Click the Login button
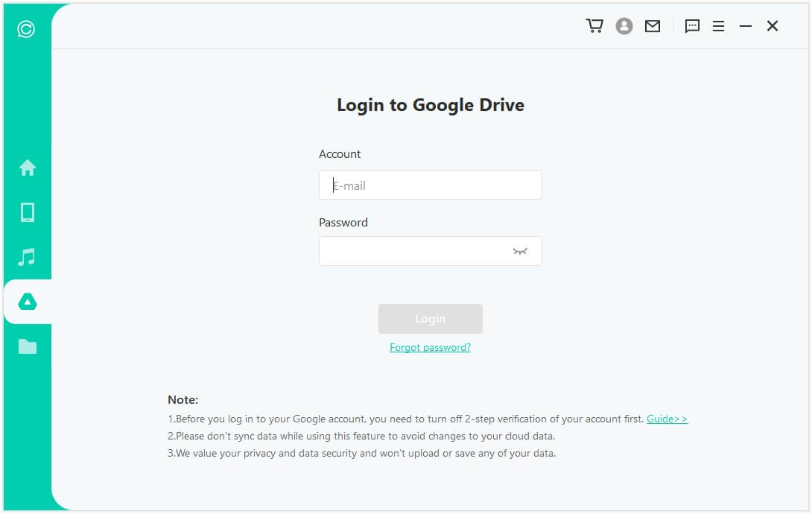The image size is (812, 514). (431, 319)
